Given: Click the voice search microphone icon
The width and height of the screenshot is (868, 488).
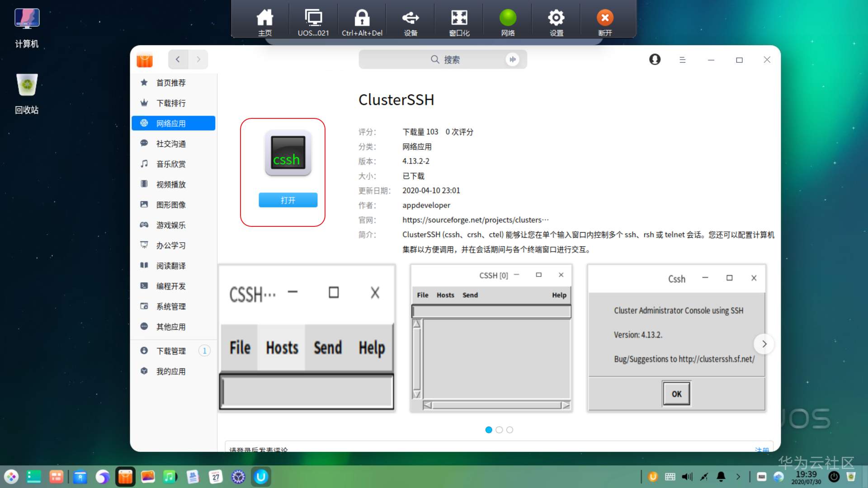Looking at the screenshot, I should click(x=512, y=60).
